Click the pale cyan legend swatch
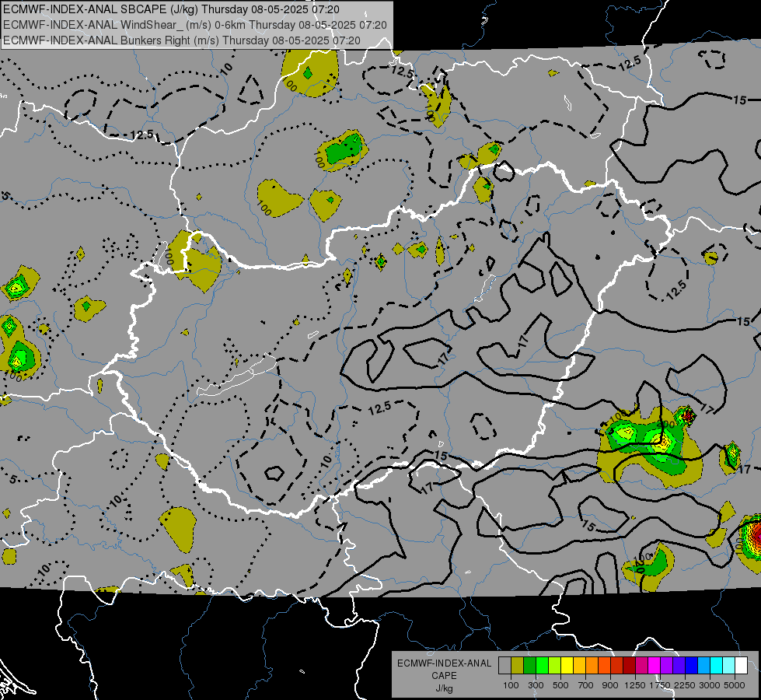Image resolution: width=761 pixels, height=700 pixels. [729, 666]
